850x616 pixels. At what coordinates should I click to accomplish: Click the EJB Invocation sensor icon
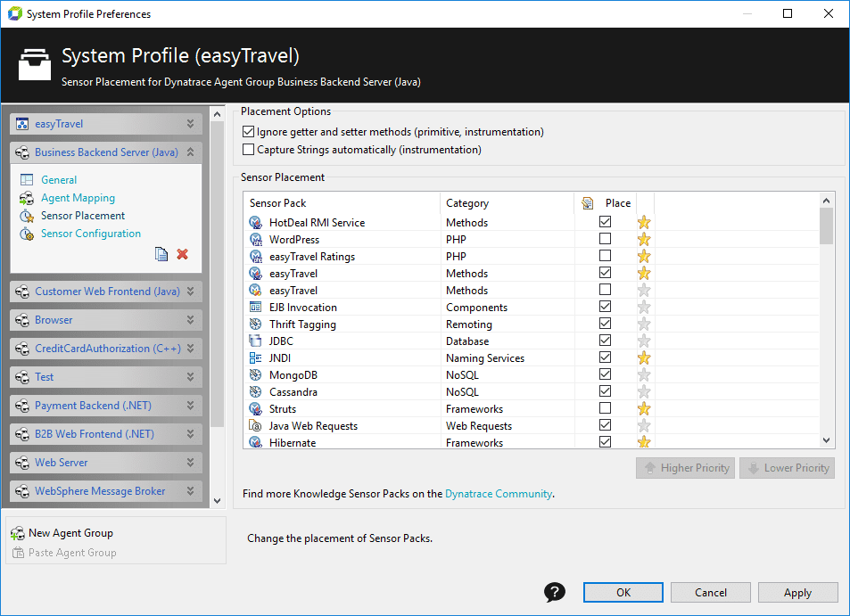click(x=255, y=308)
